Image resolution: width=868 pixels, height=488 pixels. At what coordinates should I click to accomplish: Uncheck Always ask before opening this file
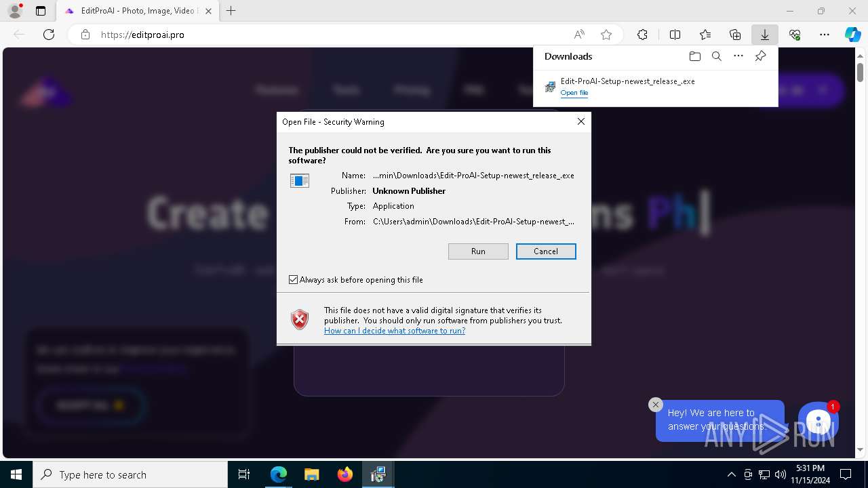click(294, 280)
